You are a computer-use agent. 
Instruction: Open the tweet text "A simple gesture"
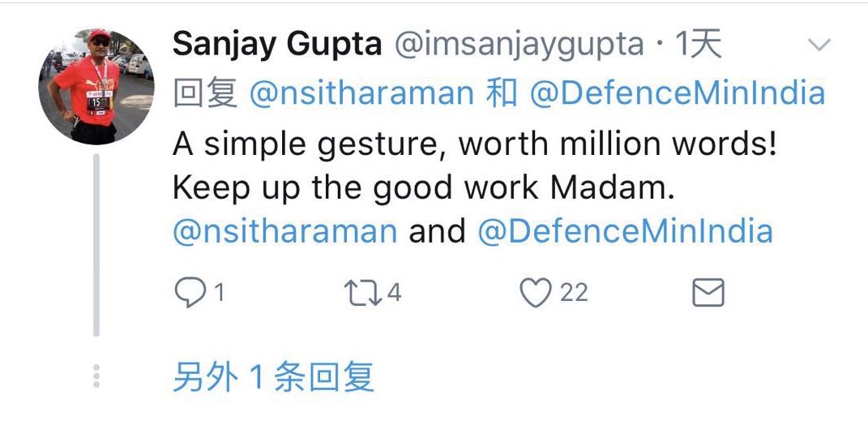[474, 146]
